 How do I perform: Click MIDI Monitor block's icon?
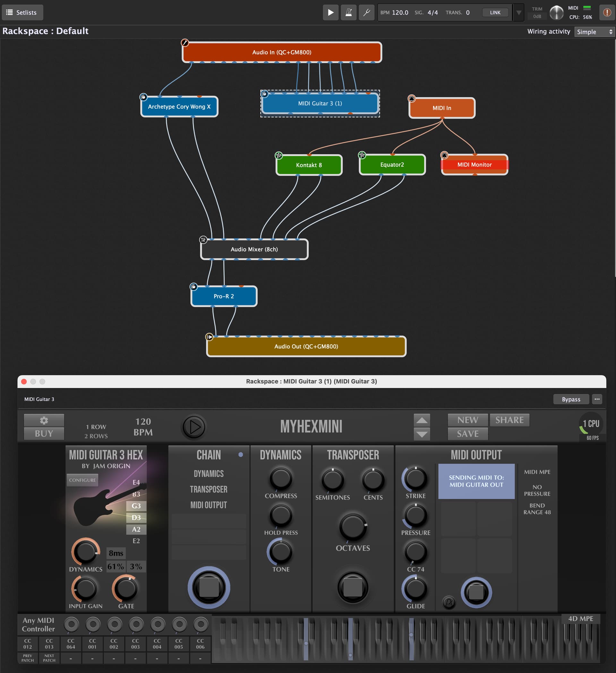[444, 155]
